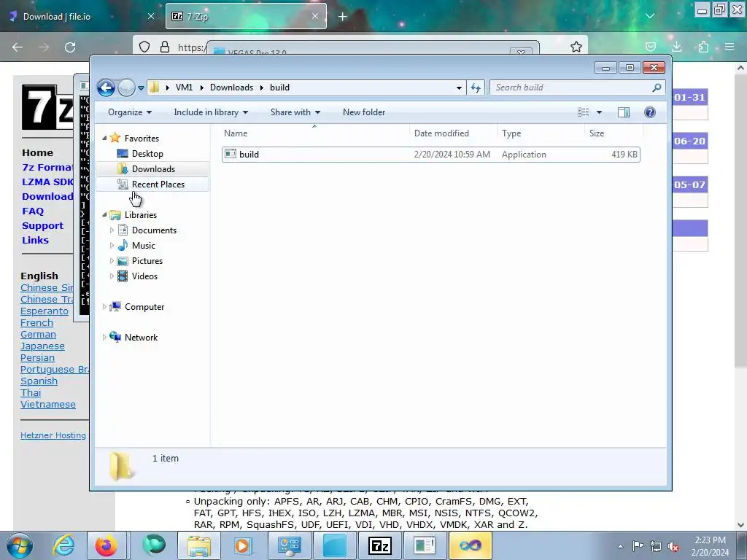Image resolution: width=747 pixels, height=560 pixels.
Task: Open the Links link on 7-Zip page
Action: pos(35,240)
